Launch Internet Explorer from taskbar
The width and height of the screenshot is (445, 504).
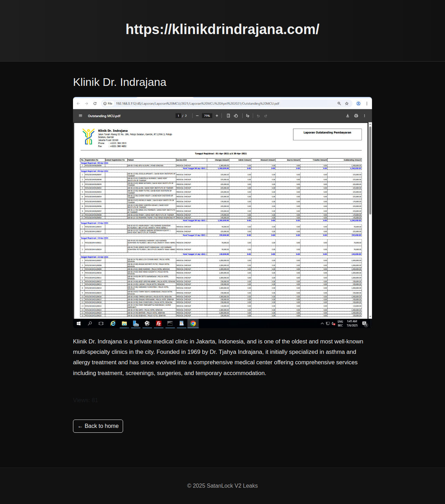tap(113, 324)
